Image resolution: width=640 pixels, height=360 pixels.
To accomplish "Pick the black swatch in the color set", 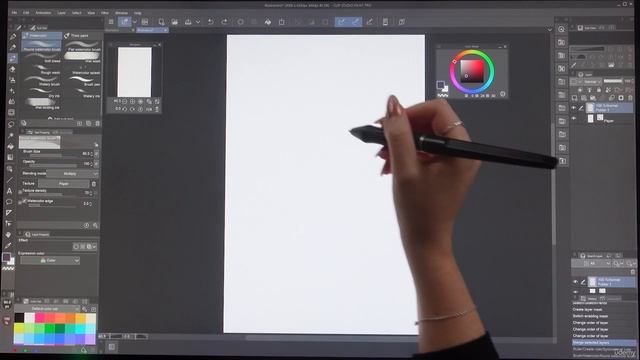I will pos(19,318).
